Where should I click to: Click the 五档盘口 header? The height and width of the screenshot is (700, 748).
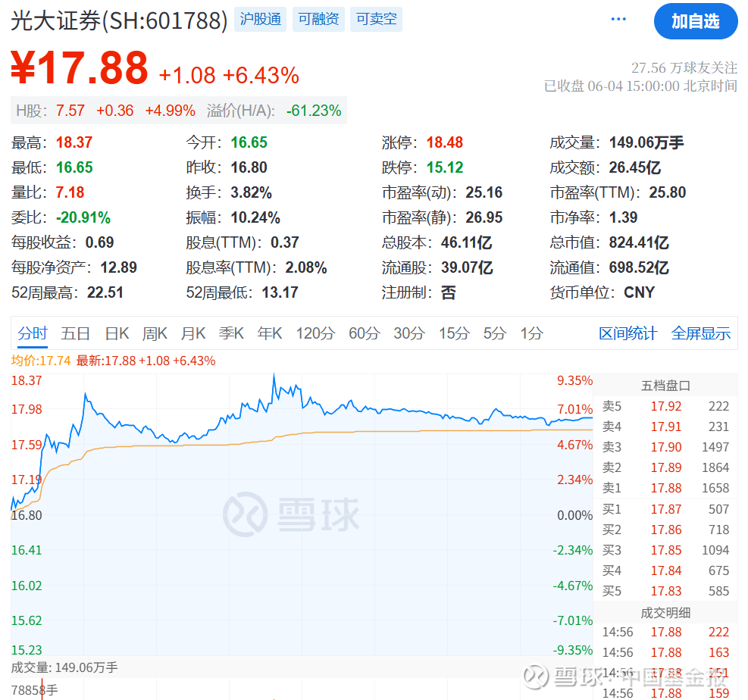[665, 386]
